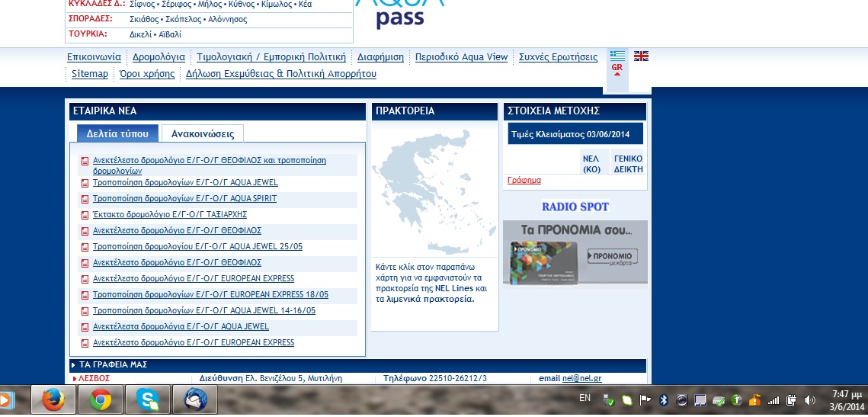
Task: Open the nel@nel.gr email link
Action: point(581,378)
